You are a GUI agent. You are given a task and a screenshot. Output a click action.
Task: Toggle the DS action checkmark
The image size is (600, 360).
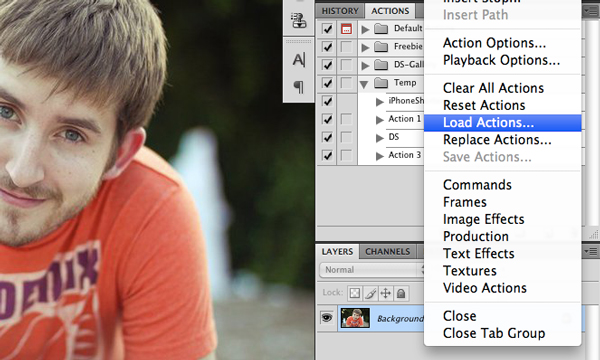pos(327,137)
